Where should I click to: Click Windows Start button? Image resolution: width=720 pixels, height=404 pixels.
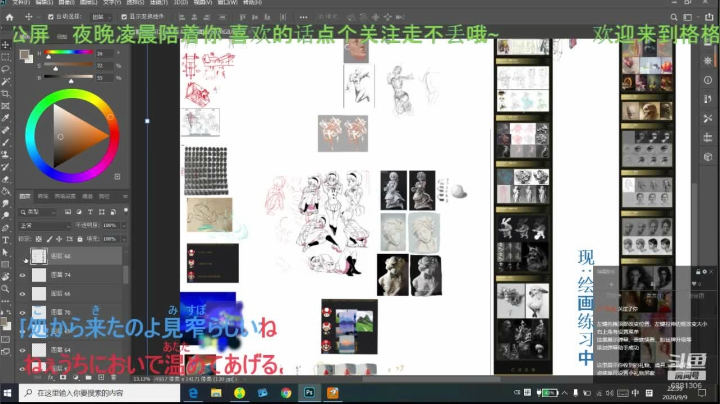pyautogui.click(x=7, y=393)
